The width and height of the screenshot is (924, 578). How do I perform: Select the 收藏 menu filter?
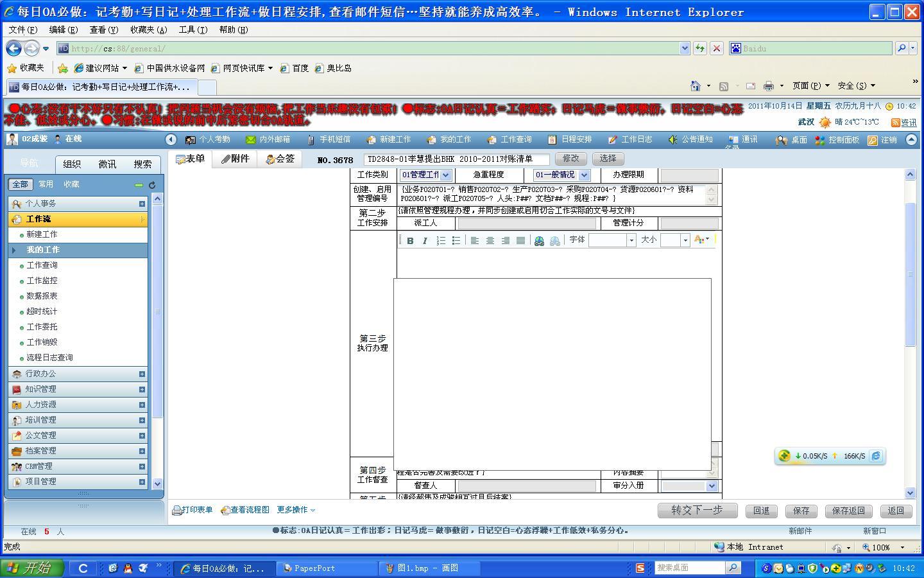[x=71, y=184]
